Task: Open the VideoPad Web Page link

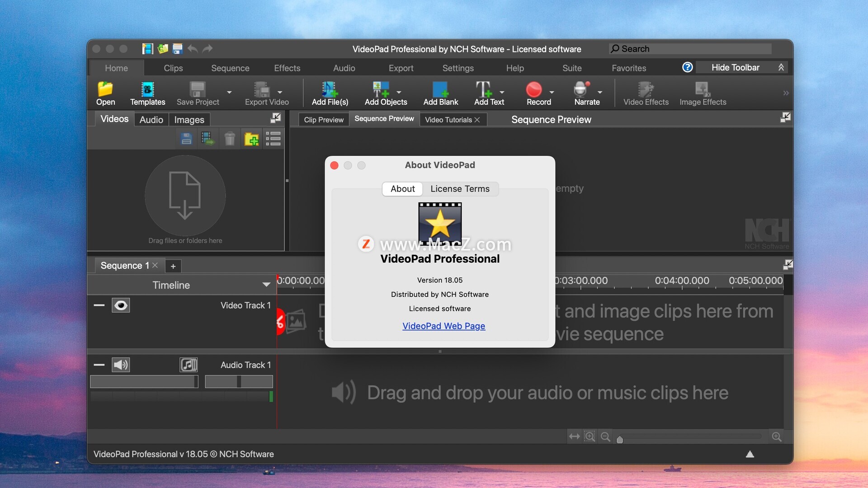Action: click(x=443, y=326)
